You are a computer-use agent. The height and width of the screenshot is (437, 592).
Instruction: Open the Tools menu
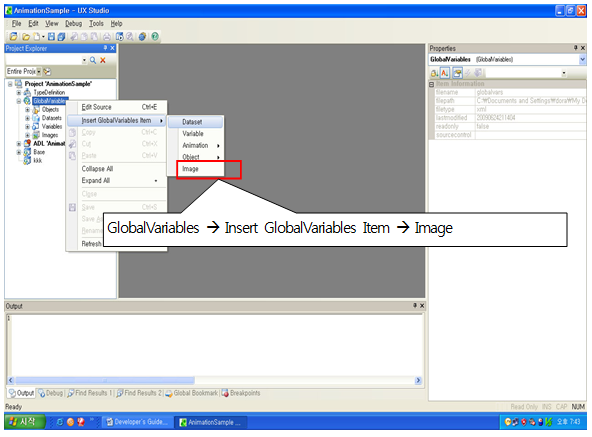tap(96, 23)
